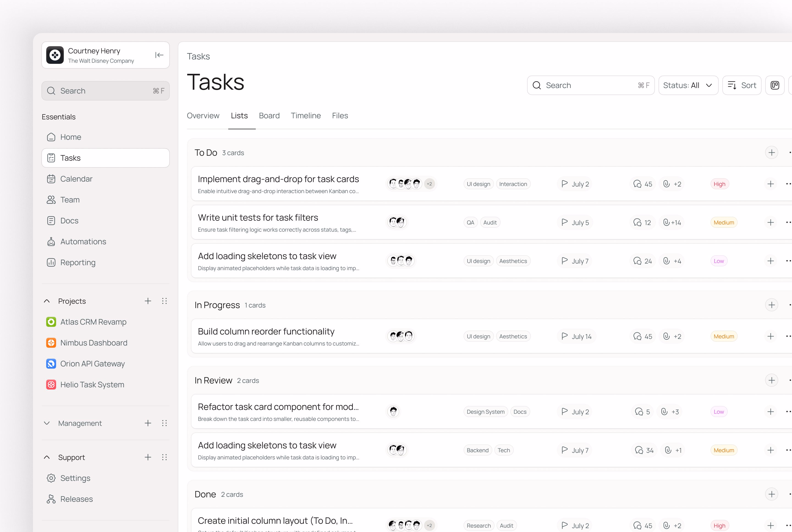Focus the Tasks page Search field
Viewport: 792px width, 532px height.
tap(590, 85)
